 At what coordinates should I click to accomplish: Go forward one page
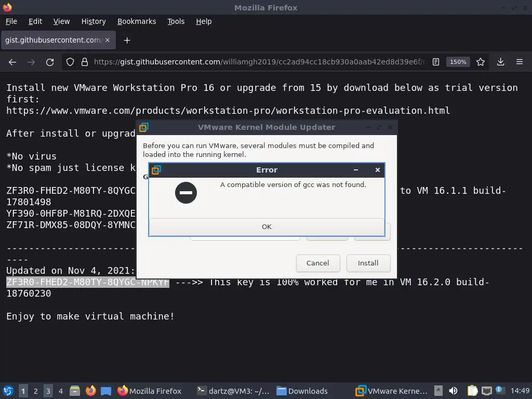point(31,62)
